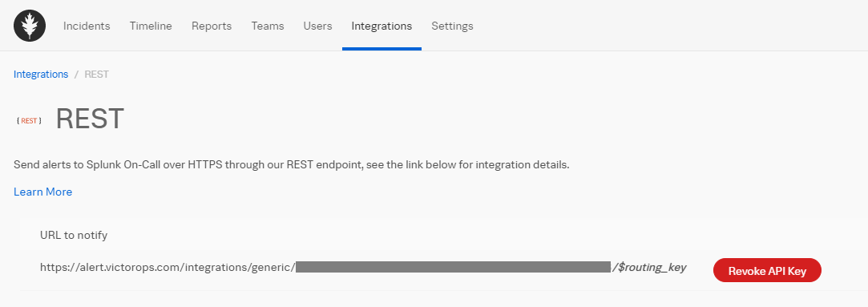
Task: Click the REST page heading
Action: tap(90, 119)
